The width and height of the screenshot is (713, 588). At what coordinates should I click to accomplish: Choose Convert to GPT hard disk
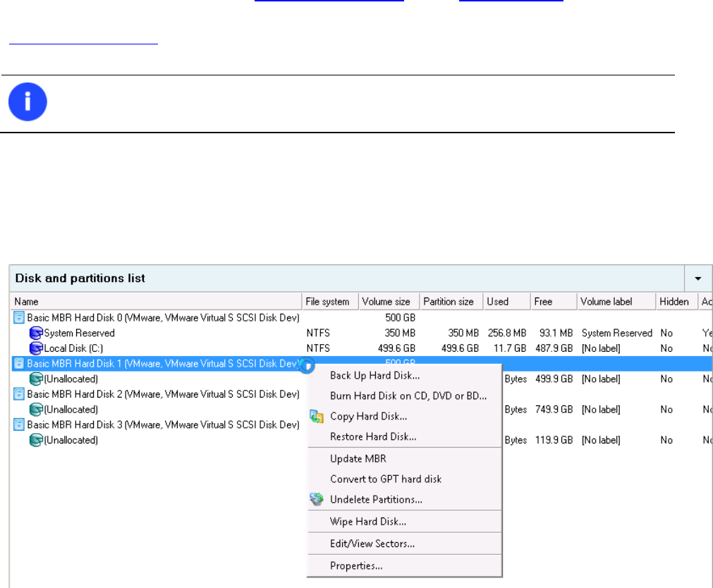(405, 479)
